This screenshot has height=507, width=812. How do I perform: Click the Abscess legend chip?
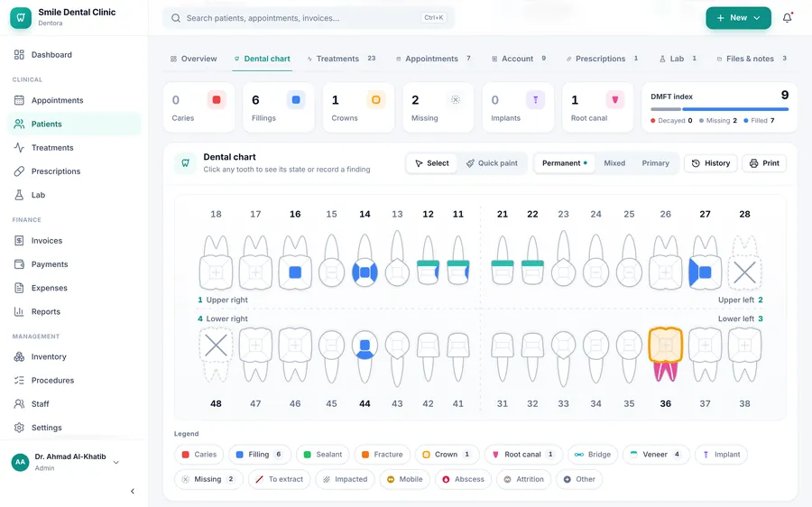[463, 479]
